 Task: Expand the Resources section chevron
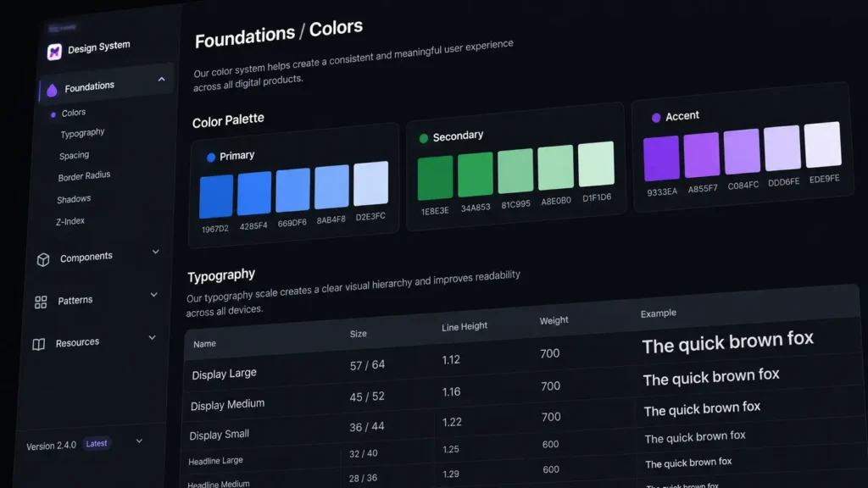153,337
